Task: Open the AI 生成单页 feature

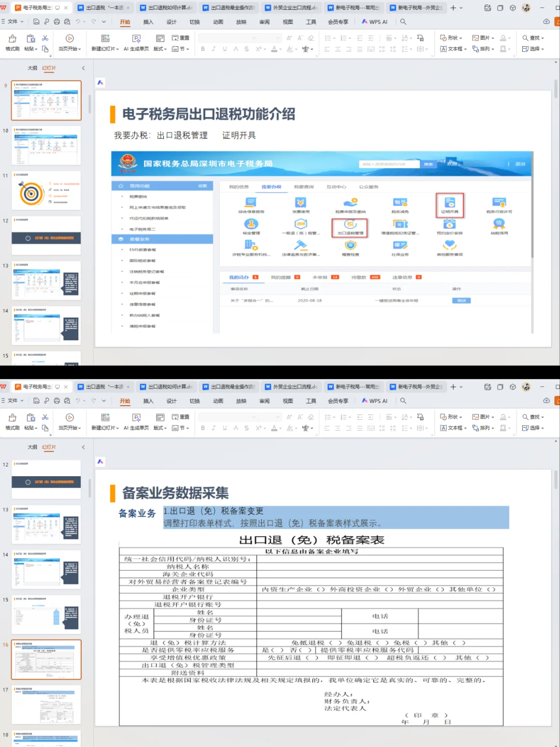Action: [x=136, y=41]
